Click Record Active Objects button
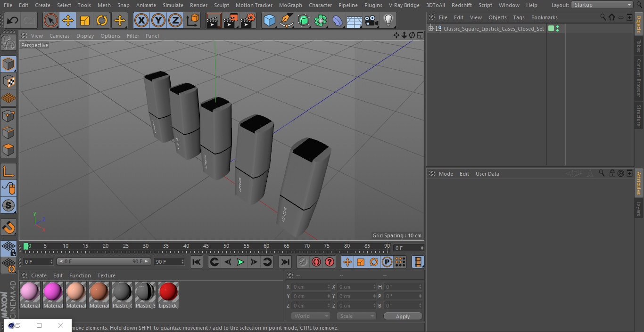 click(303, 262)
